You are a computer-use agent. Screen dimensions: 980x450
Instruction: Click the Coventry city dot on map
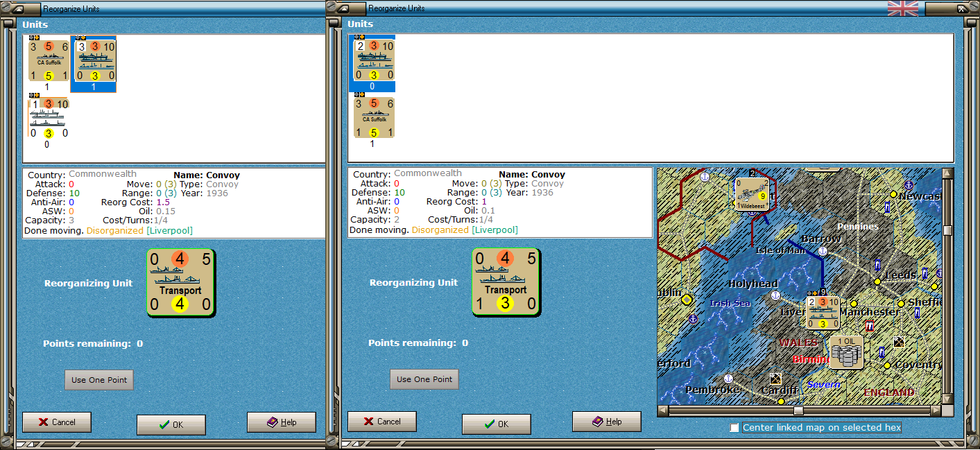point(887,365)
